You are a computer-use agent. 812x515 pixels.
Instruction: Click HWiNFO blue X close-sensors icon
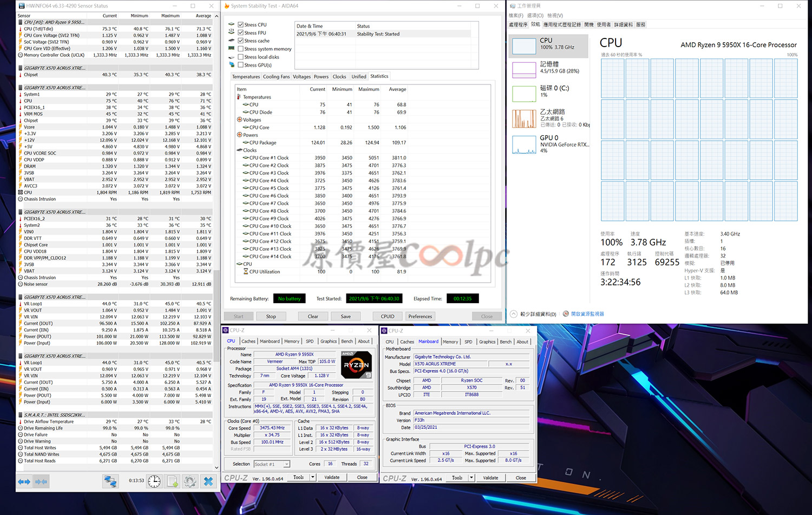tap(208, 481)
